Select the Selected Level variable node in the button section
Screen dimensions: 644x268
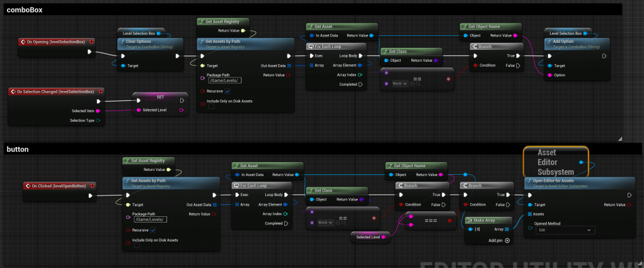pyautogui.click(x=369, y=236)
